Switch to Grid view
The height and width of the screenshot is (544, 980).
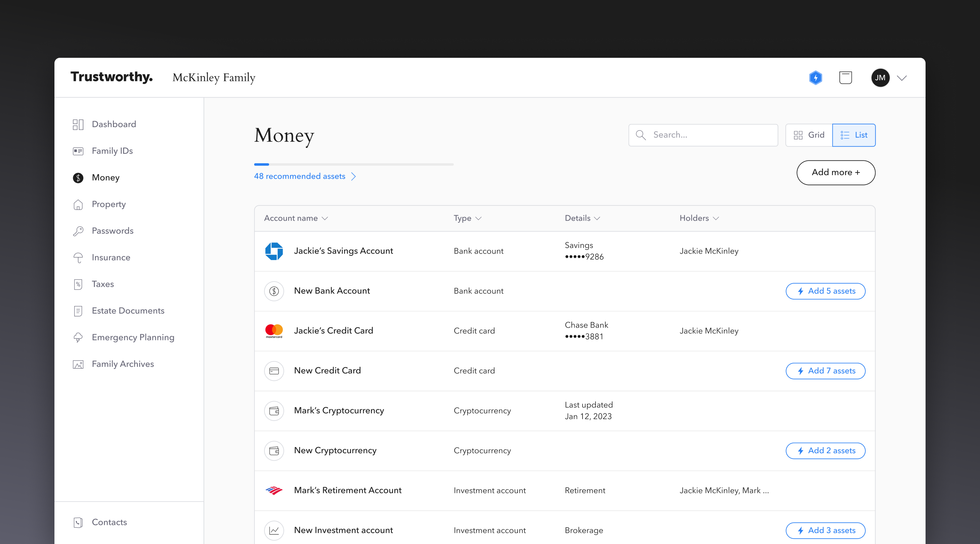pos(809,135)
